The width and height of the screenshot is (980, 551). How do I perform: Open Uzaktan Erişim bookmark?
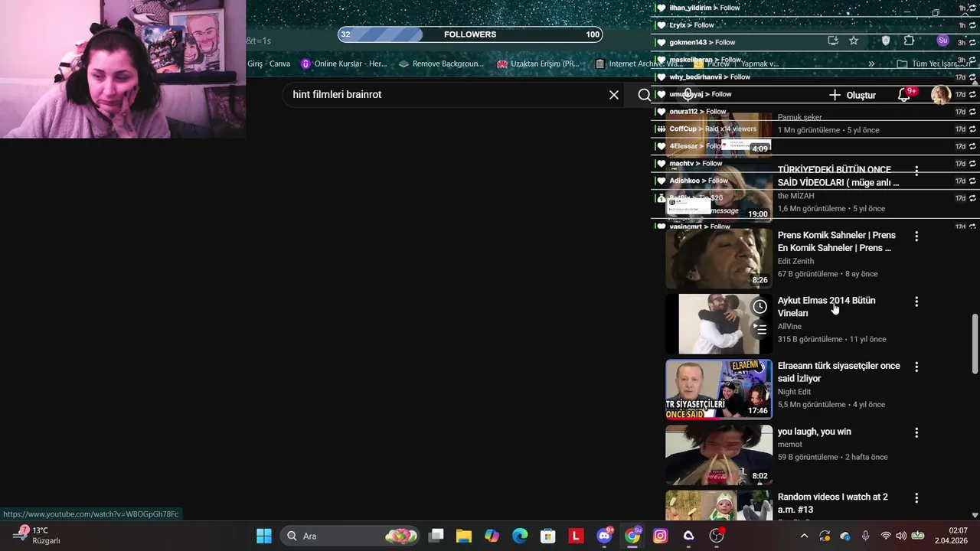538,64
